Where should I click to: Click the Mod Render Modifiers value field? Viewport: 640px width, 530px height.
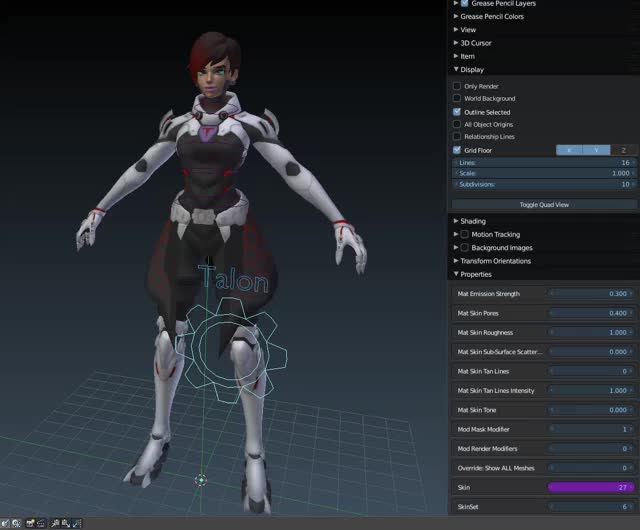click(x=591, y=448)
